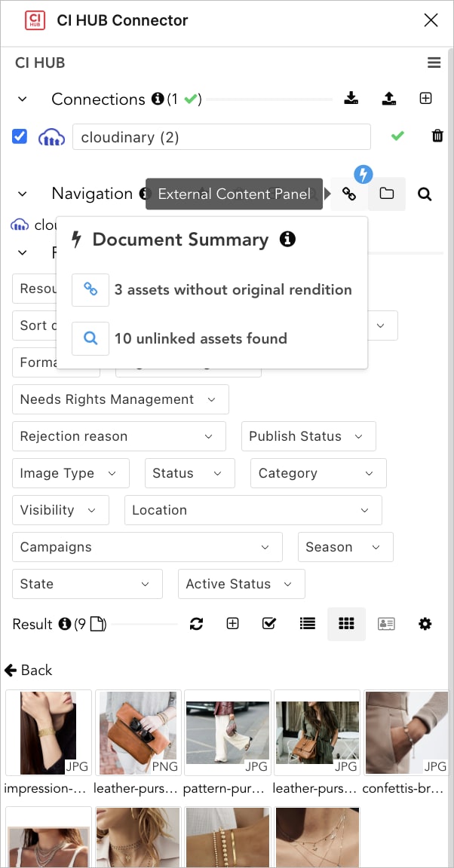The height and width of the screenshot is (868, 454).
Task: Delete the cloudinary connection with trash icon
Action: (437, 136)
